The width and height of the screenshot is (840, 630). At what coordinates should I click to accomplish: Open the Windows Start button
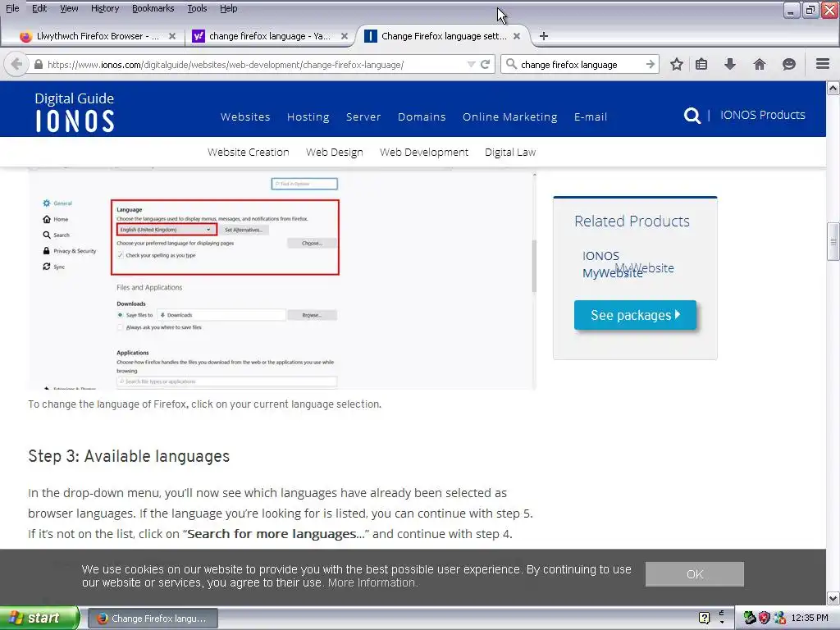39,618
